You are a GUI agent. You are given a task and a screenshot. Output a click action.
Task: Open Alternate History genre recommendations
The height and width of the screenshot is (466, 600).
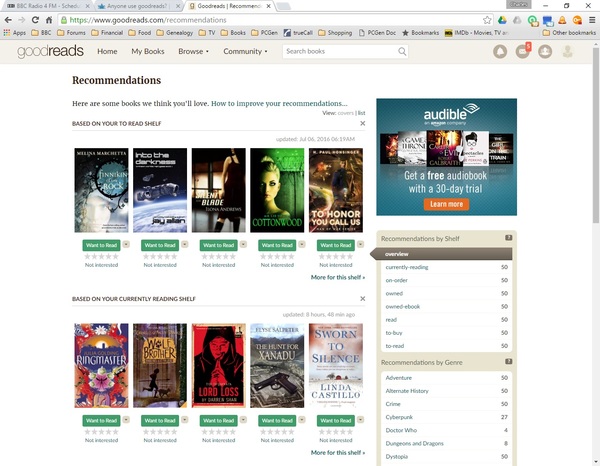click(x=407, y=391)
